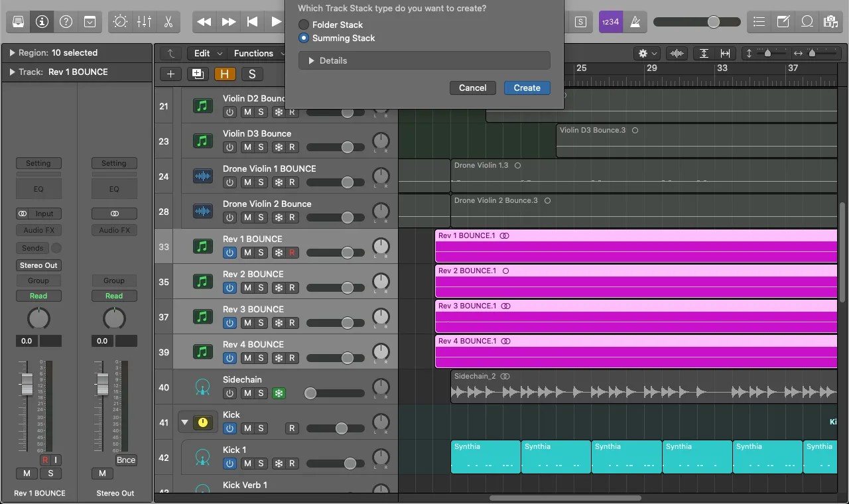Enable the Count-in 1234 icon
Screen dimensions: 849x504
[610, 22]
